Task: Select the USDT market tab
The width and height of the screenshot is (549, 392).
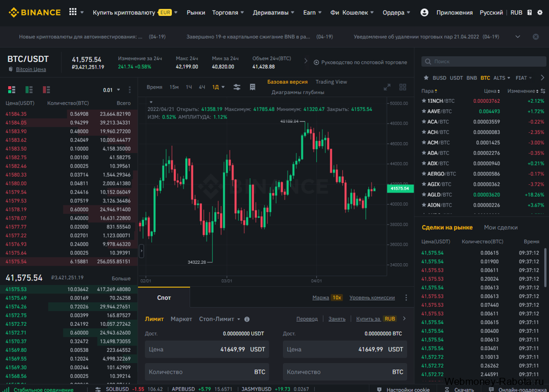Action: (x=456, y=78)
